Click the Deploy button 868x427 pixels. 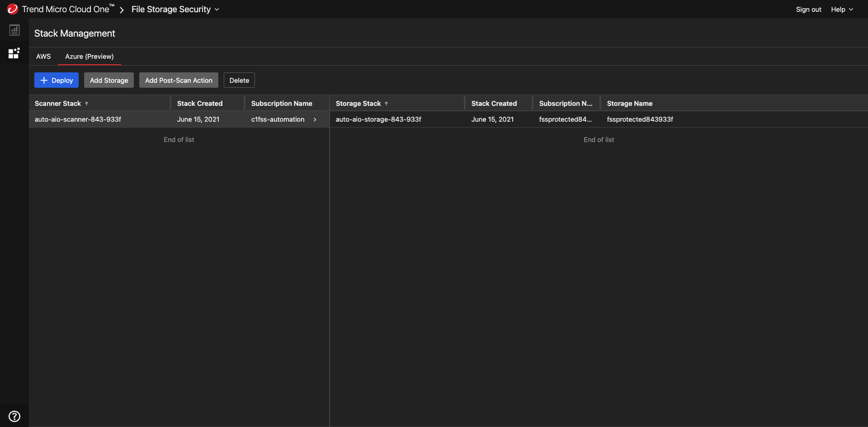(57, 81)
